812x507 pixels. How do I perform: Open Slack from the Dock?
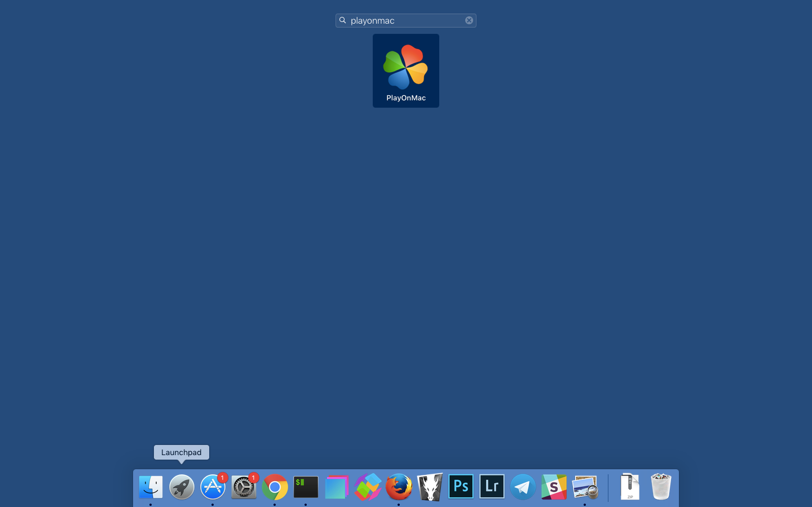point(554,487)
